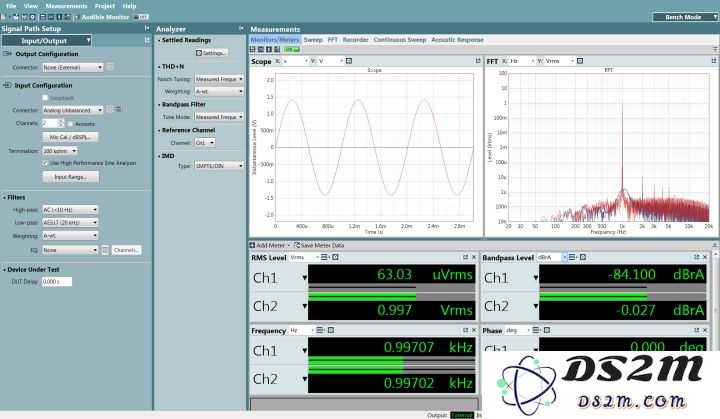Select the Monitors/Meters tab
720x419 pixels.
275,40
